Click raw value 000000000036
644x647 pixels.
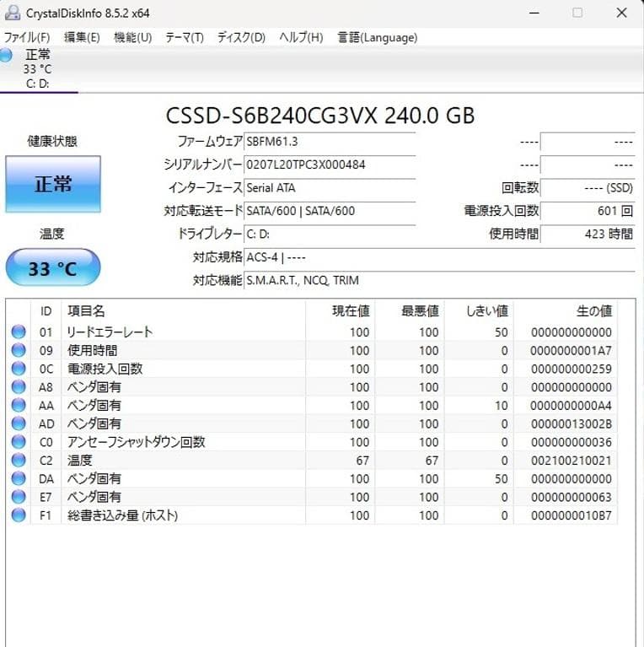(571, 442)
